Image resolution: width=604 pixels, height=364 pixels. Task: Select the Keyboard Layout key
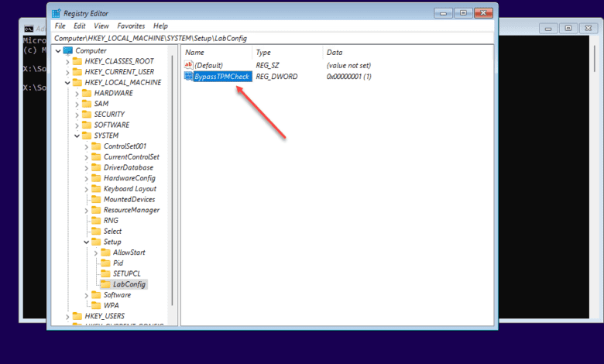[x=130, y=189]
